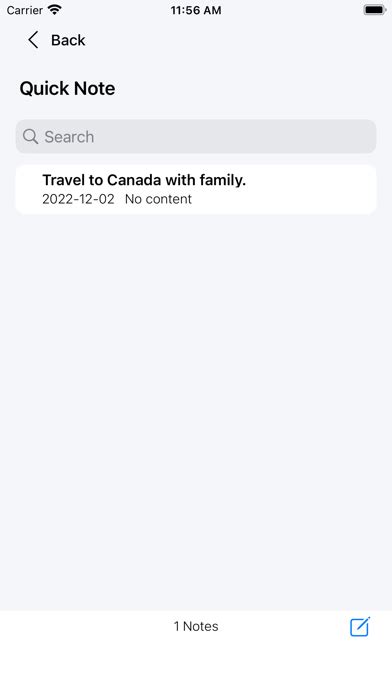Click the "Quick Note" page heading
Image resolution: width=392 pixels, height=696 pixels.
67,88
